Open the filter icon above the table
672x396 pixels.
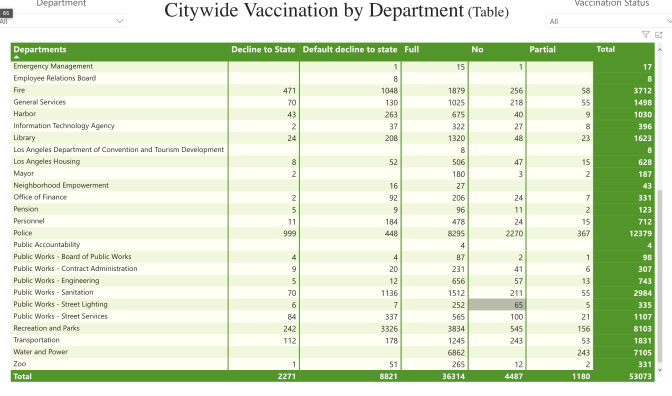(x=645, y=35)
